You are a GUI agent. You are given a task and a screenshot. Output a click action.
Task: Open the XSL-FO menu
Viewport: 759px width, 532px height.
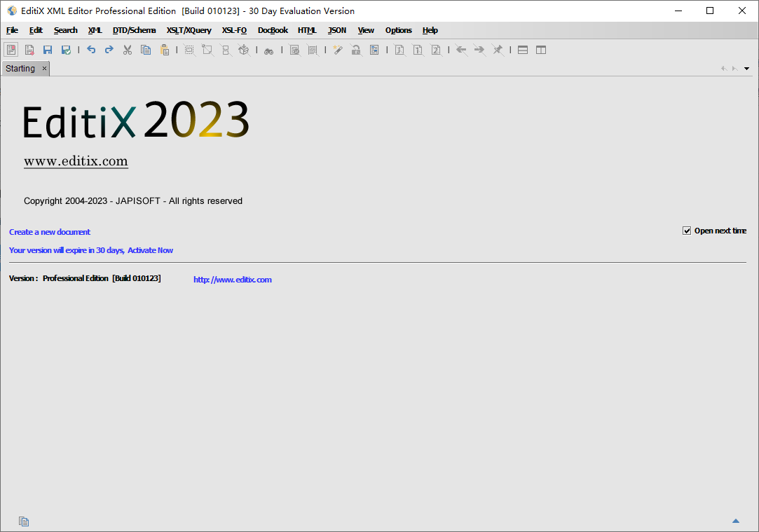click(x=234, y=30)
